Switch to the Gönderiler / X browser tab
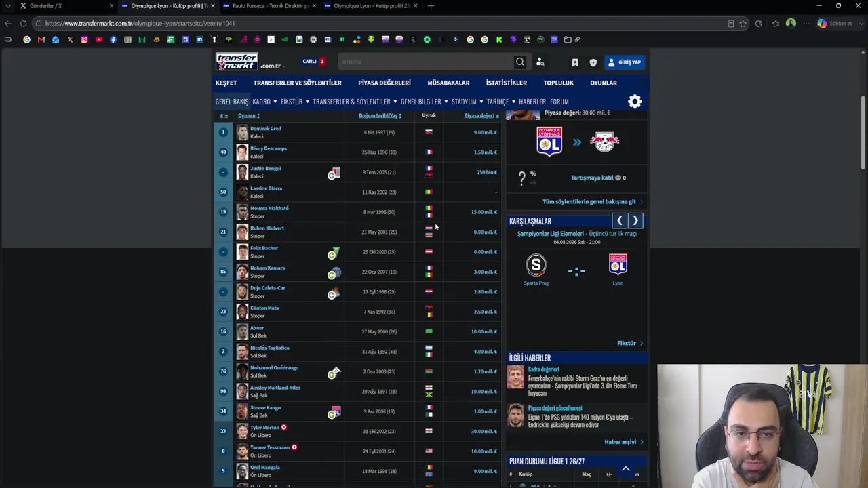This screenshot has height=488, width=868. [67, 6]
